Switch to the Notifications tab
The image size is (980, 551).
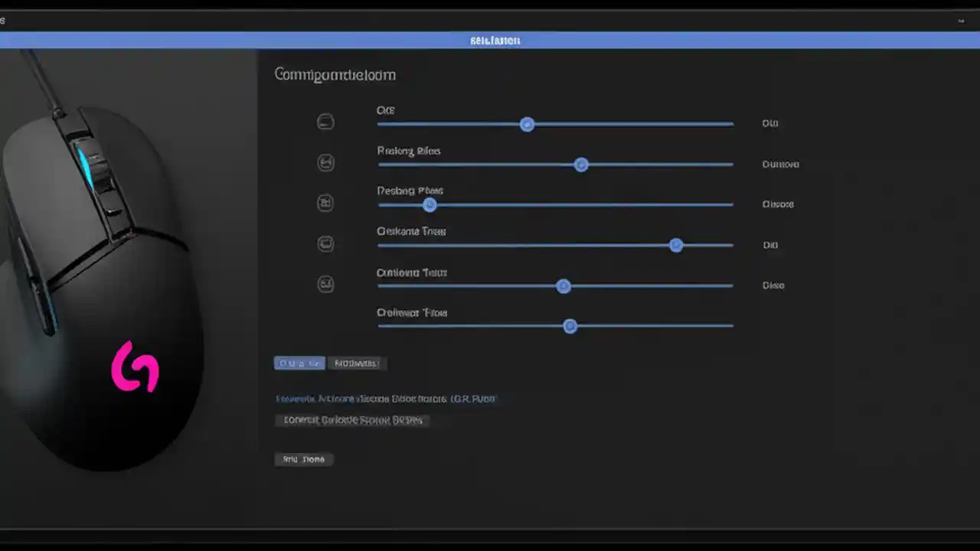[357, 363]
